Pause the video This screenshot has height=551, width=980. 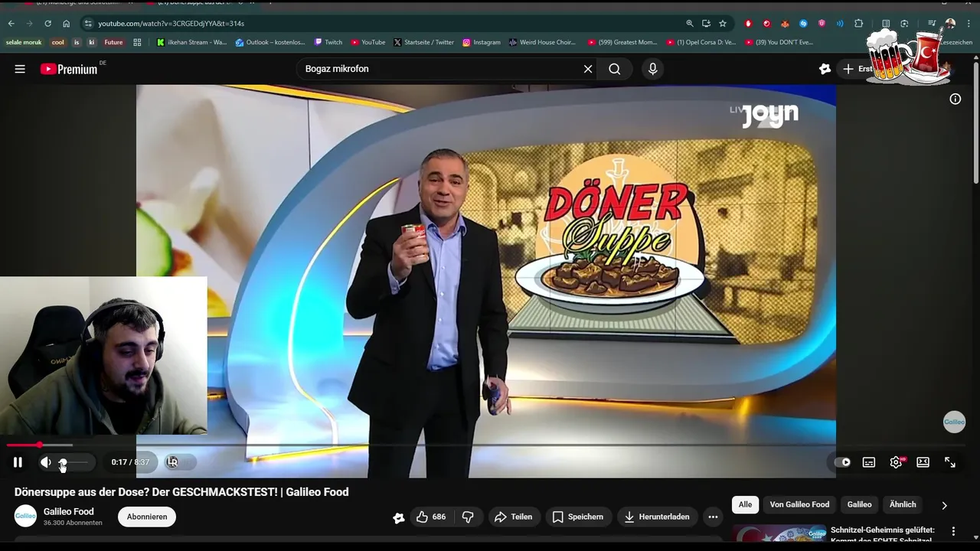(18, 462)
